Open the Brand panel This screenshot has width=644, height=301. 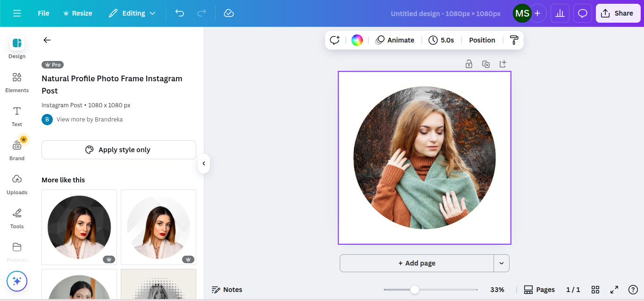click(x=17, y=150)
